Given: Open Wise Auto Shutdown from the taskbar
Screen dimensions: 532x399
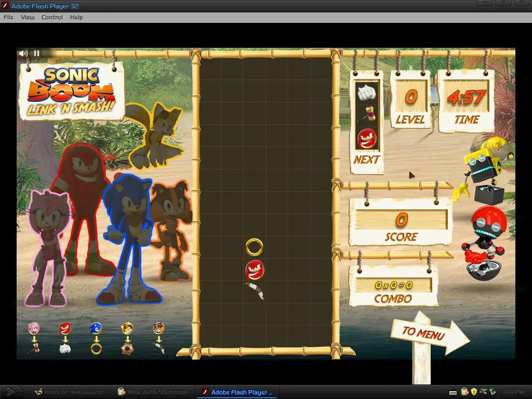Looking at the screenshot, I should pyautogui.click(x=153, y=392).
